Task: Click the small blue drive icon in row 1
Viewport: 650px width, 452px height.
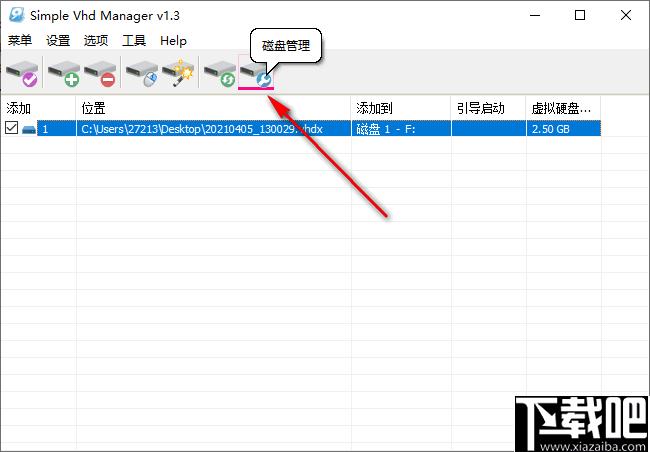Action: coord(29,129)
